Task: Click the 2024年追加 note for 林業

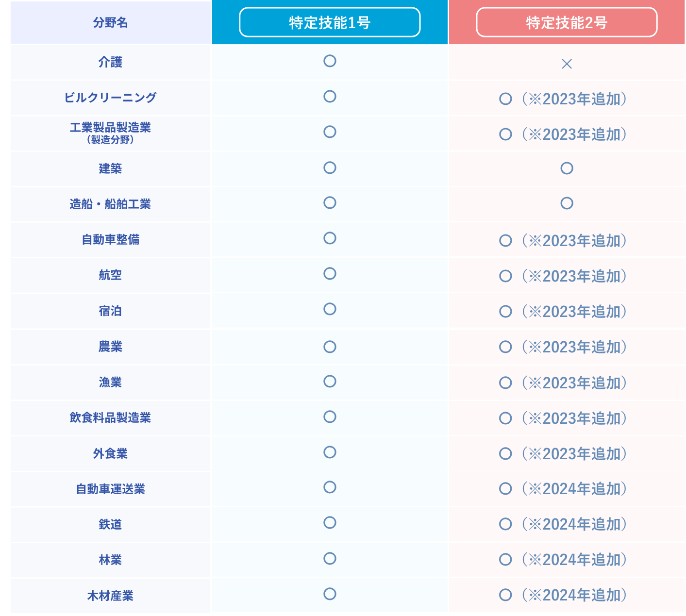Action: pyautogui.click(x=574, y=560)
